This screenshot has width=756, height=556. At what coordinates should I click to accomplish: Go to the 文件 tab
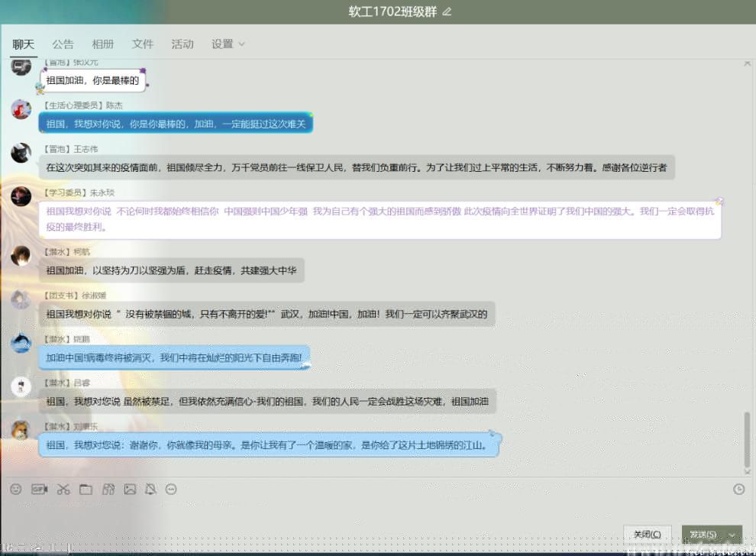click(x=143, y=44)
